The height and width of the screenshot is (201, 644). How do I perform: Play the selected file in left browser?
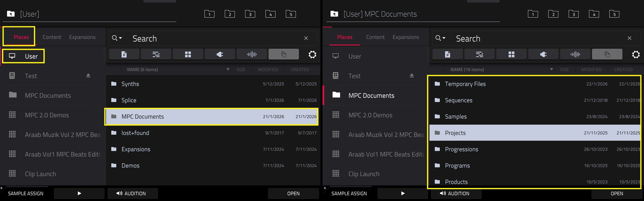tap(79, 193)
